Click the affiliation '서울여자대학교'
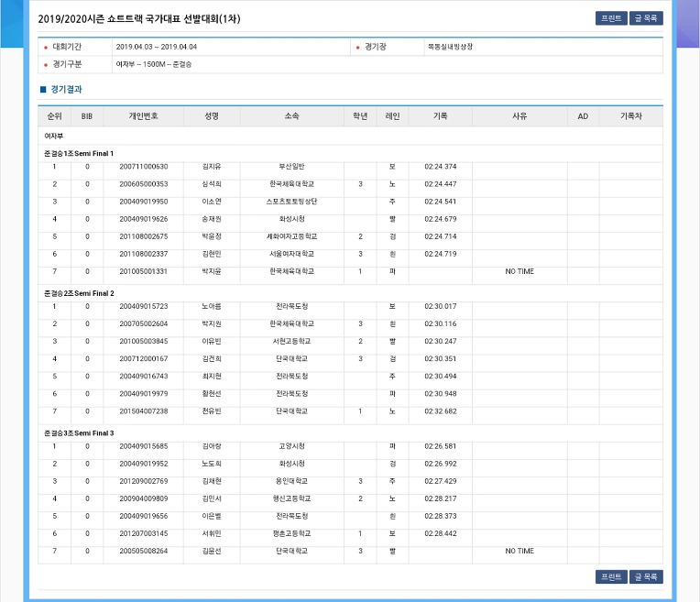Image resolution: width=700 pixels, height=602 pixels. (291, 254)
